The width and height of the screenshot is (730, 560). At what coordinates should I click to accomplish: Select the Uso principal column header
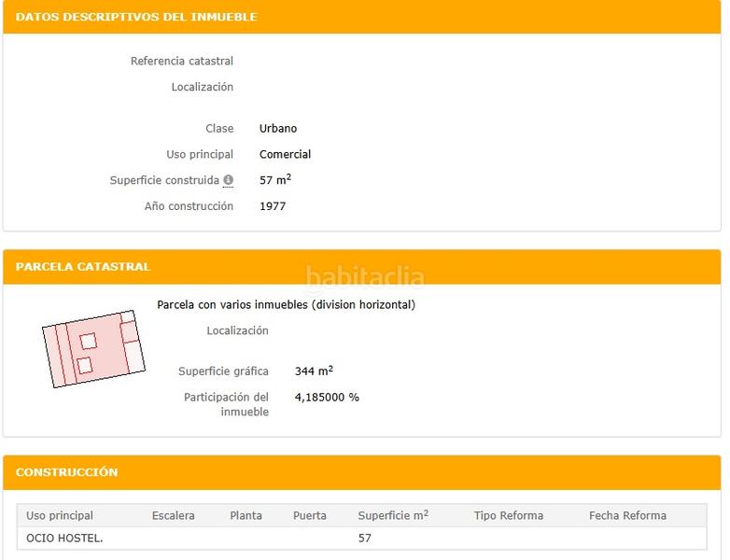[60, 515]
